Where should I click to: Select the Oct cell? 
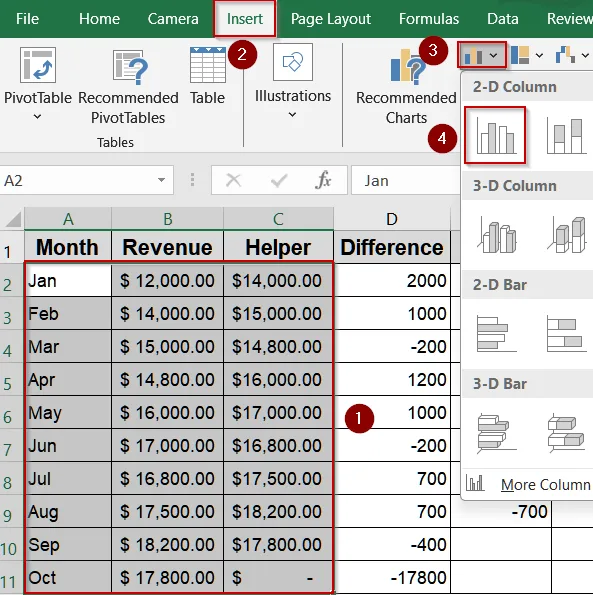(68, 577)
